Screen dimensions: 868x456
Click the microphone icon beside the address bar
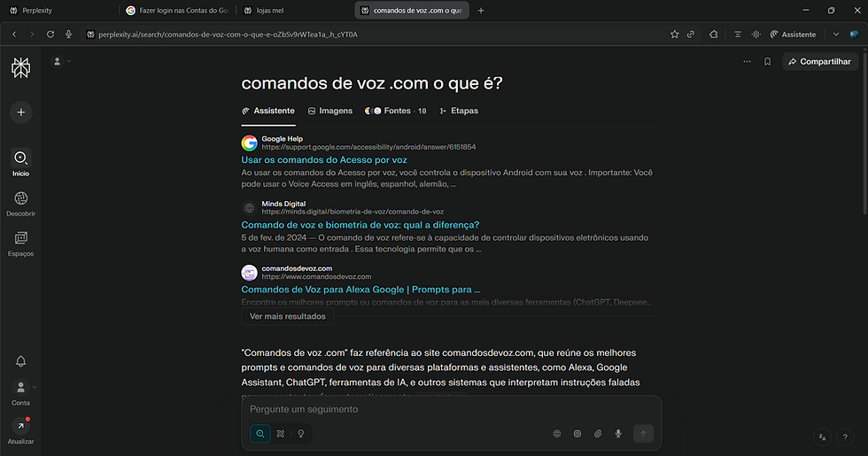click(x=69, y=35)
